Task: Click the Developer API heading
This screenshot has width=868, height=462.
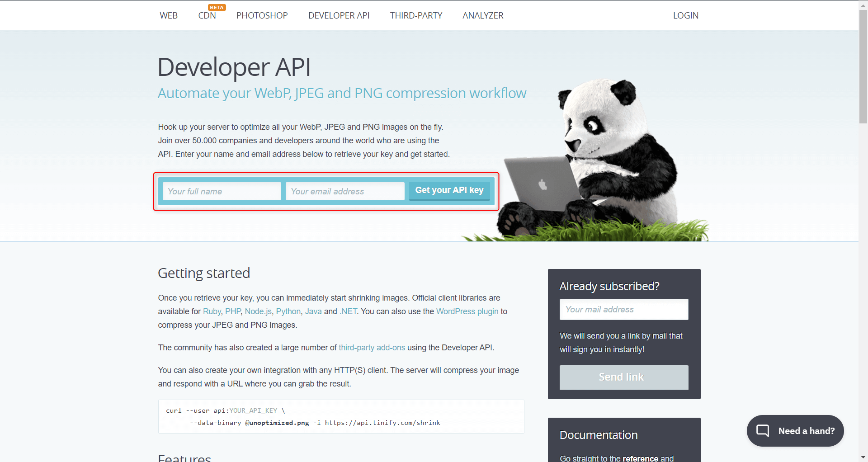Action: click(234, 67)
